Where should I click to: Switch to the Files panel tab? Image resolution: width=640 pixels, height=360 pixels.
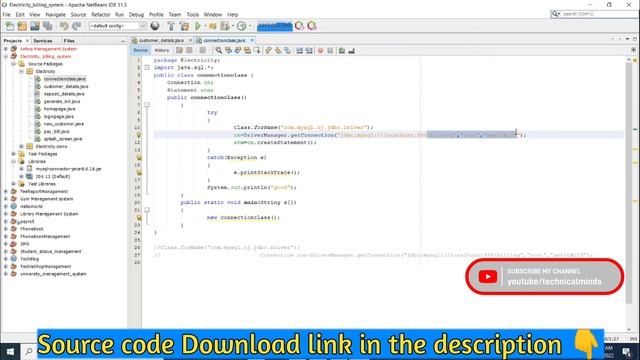point(69,41)
